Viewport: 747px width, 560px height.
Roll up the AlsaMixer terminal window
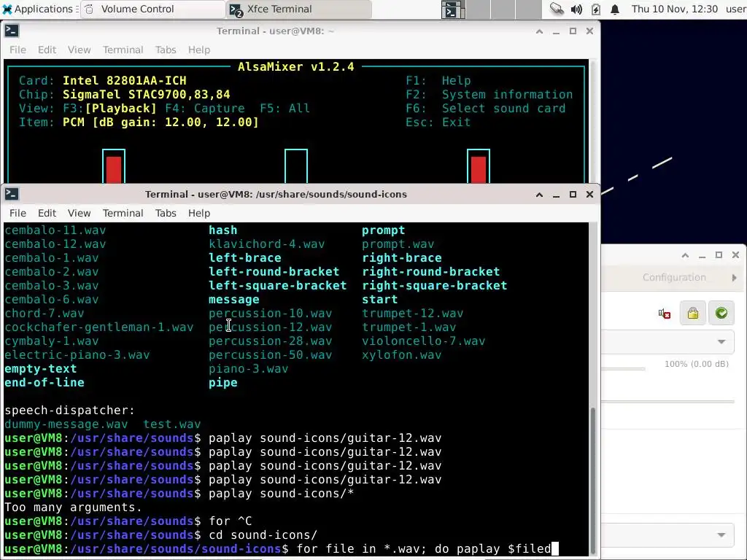pyautogui.click(x=539, y=31)
